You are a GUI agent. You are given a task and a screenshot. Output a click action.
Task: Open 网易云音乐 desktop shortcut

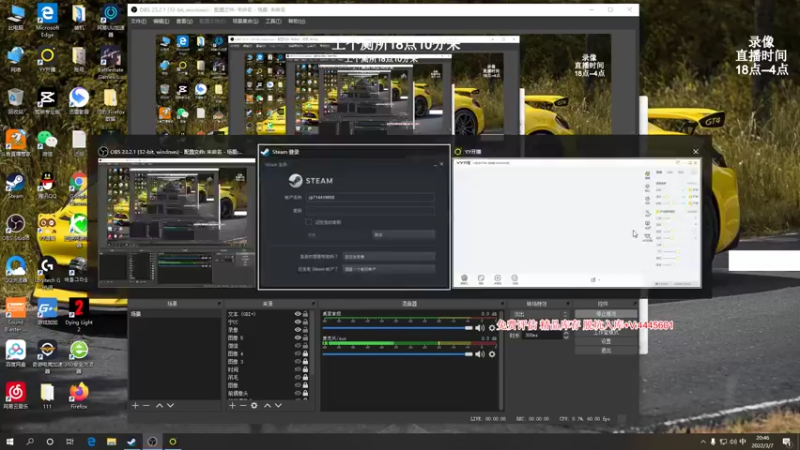click(15, 396)
